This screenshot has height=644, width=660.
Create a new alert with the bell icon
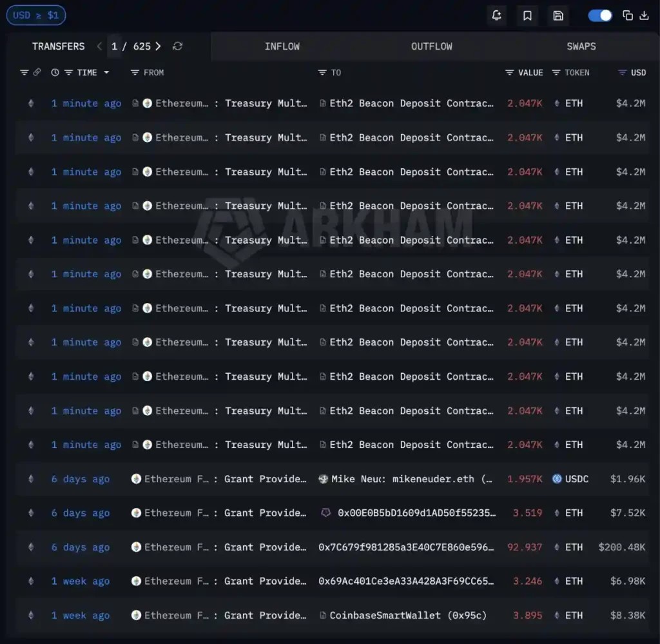tap(496, 15)
